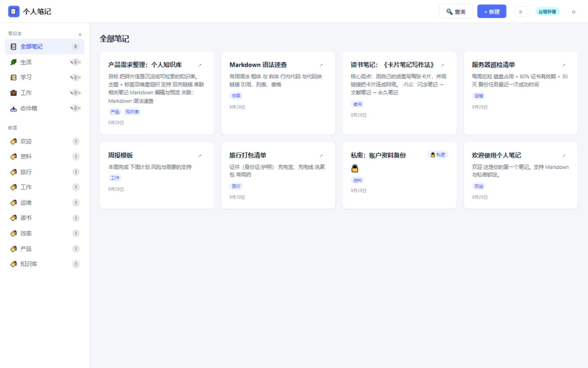Filter by the 知识库 tag in sidebar
The width and height of the screenshot is (588, 368).
[x=45, y=264]
